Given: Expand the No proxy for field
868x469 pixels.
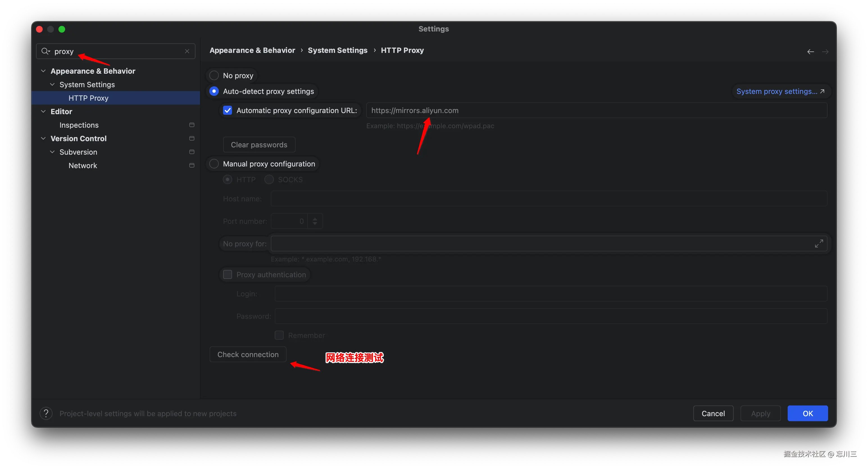Looking at the screenshot, I should (819, 243).
